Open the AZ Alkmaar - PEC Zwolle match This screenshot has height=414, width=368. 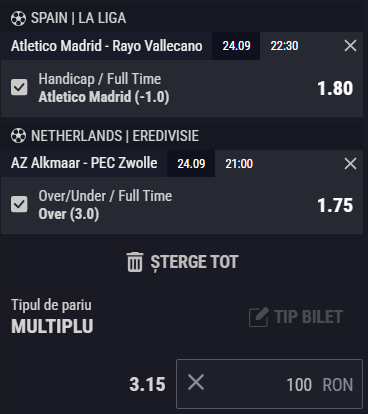(x=84, y=163)
